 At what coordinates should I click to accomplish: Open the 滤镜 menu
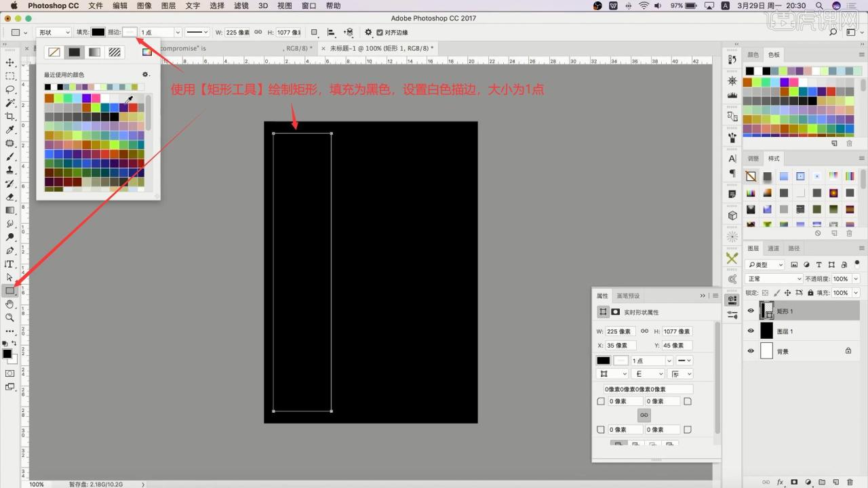click(241, 5)
